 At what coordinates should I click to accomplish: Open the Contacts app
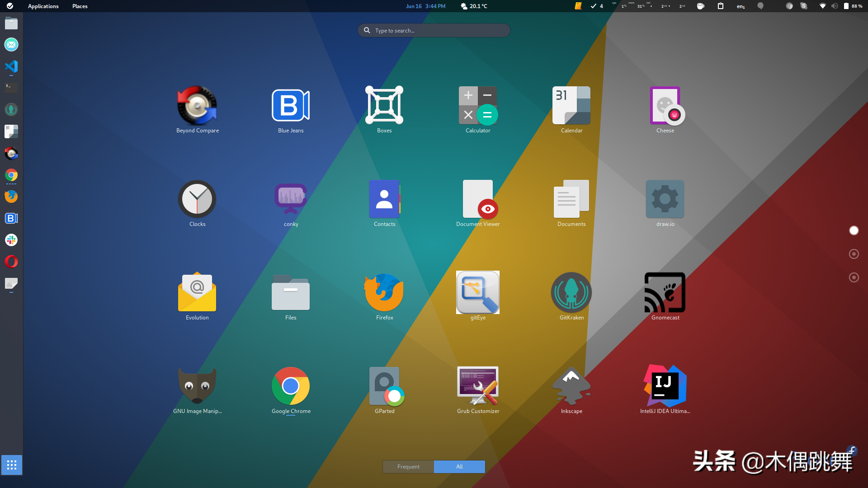[x=384, y=203]
